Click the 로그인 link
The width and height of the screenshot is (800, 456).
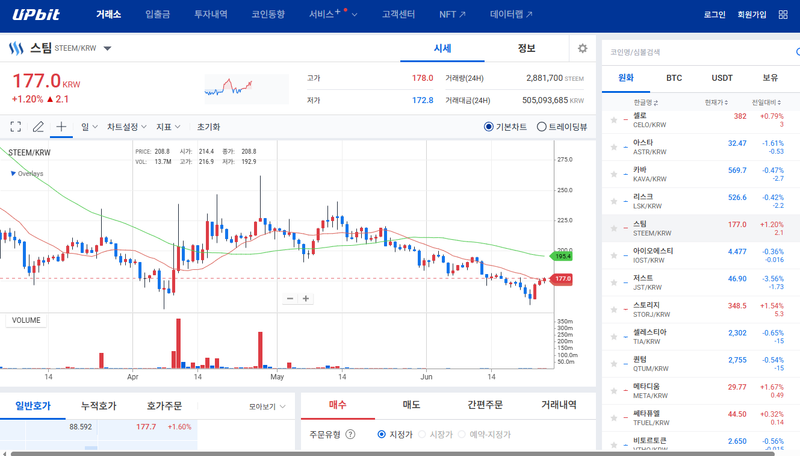[x=714, y=14]
